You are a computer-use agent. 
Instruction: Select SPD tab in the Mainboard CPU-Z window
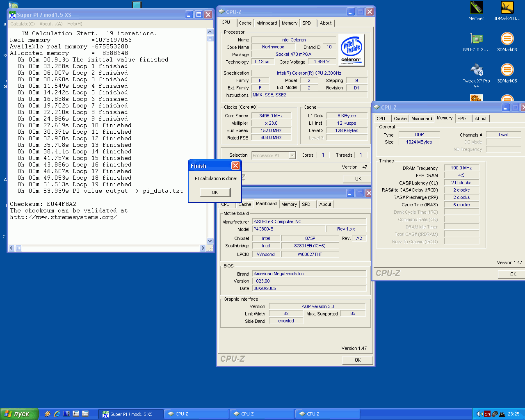[x=306, y=204]
